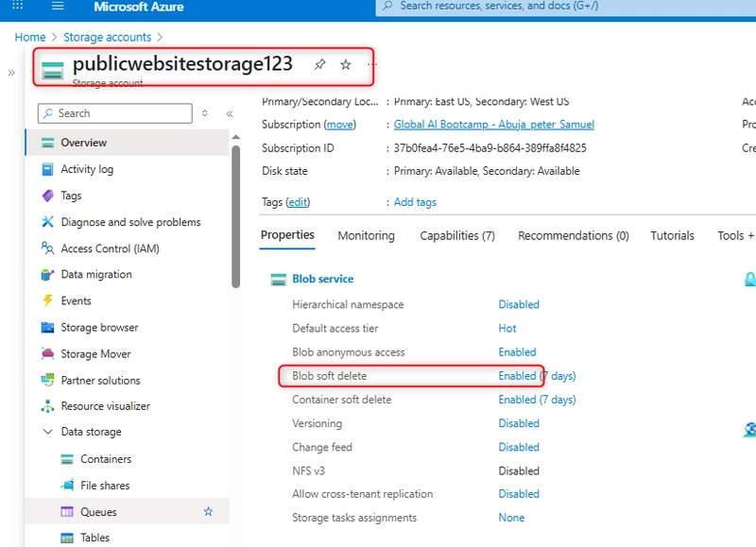The image size is (756, 547).
Task: Favorite the Queues menu item star
Action: click(x=208, y=511)
